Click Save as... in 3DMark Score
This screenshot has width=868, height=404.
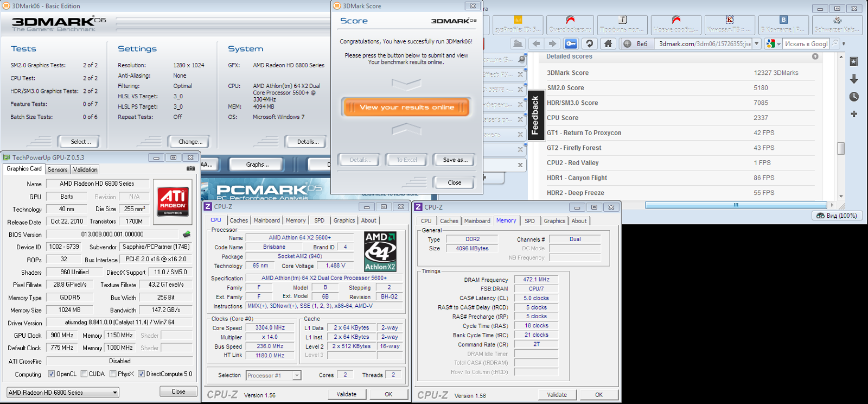(x=455, y=160)
